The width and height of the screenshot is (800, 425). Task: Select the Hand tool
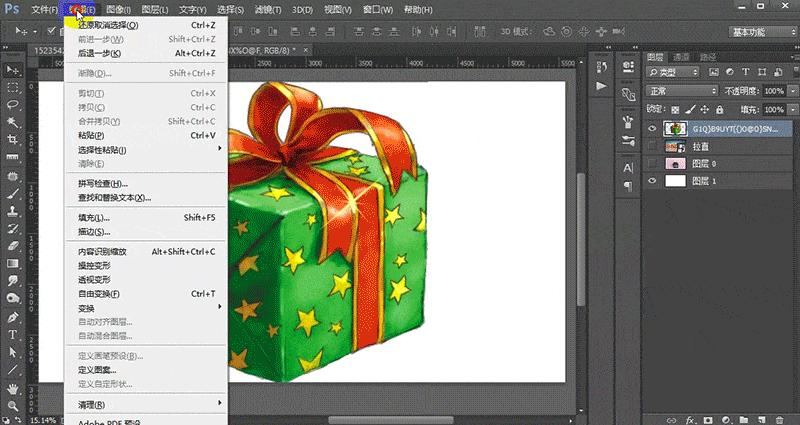click(13, 389)
